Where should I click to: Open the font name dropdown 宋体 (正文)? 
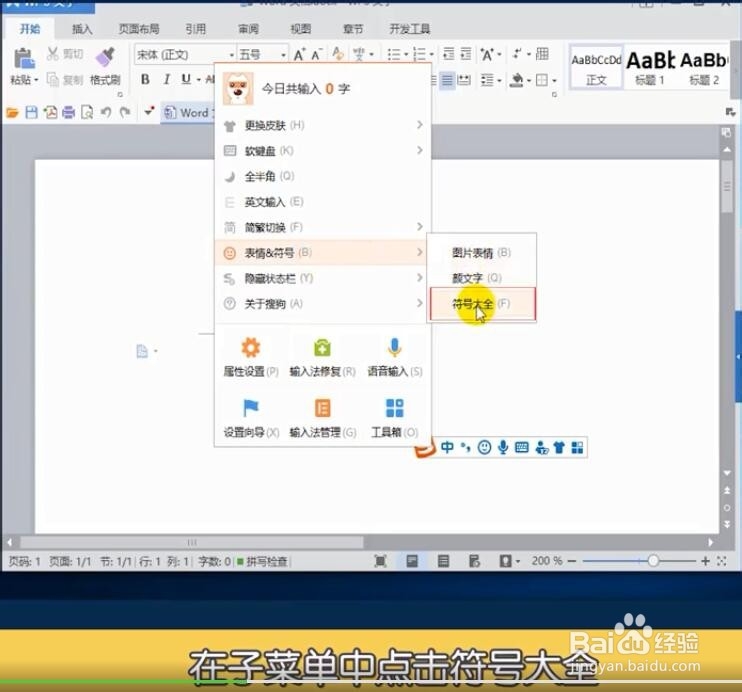click(x=185, y=55)
